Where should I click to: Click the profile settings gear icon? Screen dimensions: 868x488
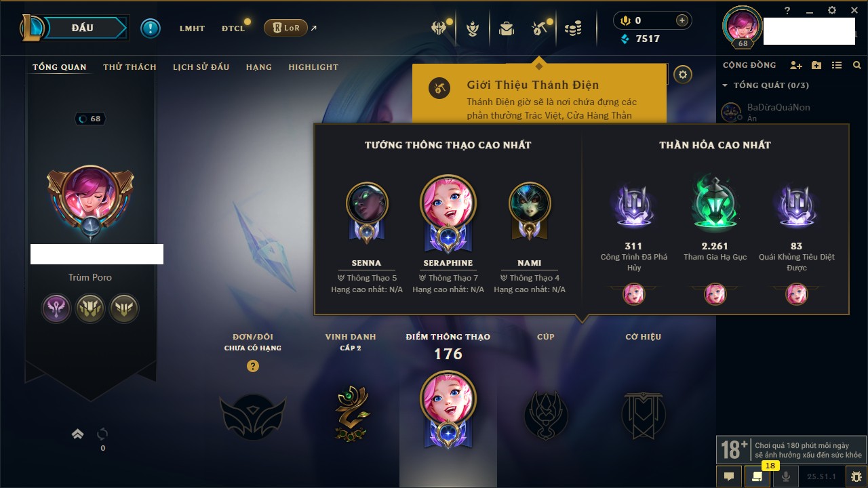click(684, 75)
